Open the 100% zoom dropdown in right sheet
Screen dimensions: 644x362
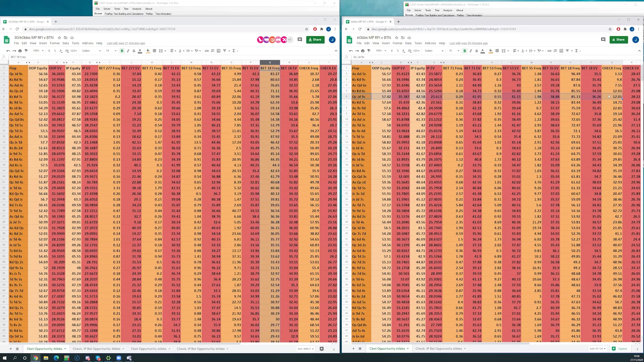381,51
